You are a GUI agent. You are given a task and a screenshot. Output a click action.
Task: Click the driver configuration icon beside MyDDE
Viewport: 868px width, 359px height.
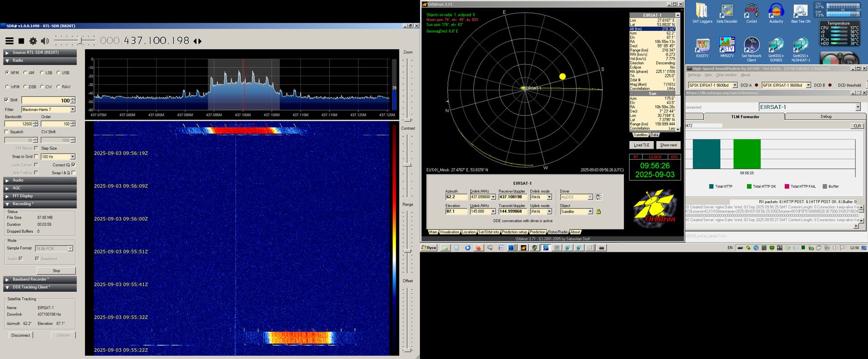point(599,197)
